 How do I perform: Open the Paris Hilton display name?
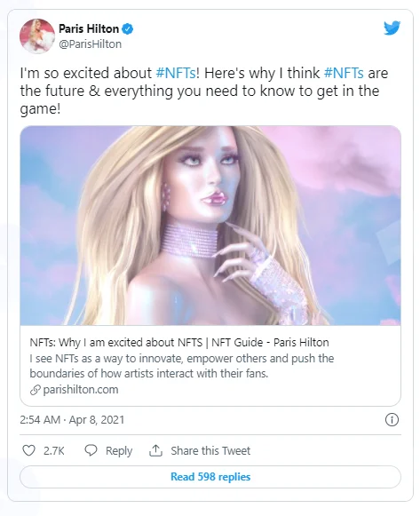(89, 29)
